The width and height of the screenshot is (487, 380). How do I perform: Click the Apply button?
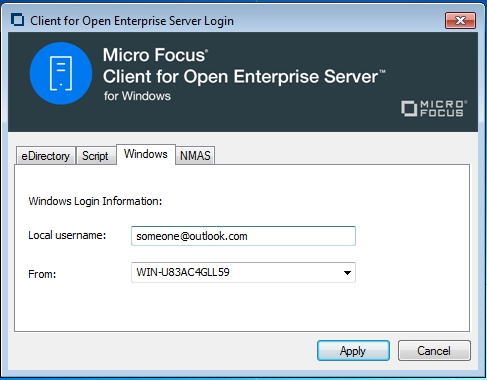point(353,351)
